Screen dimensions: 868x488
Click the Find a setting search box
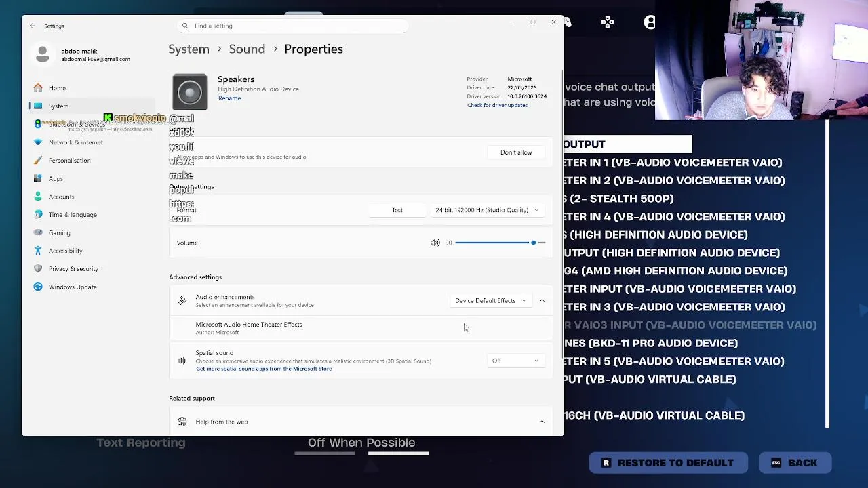pyautogui.click(x=293, y=26)
